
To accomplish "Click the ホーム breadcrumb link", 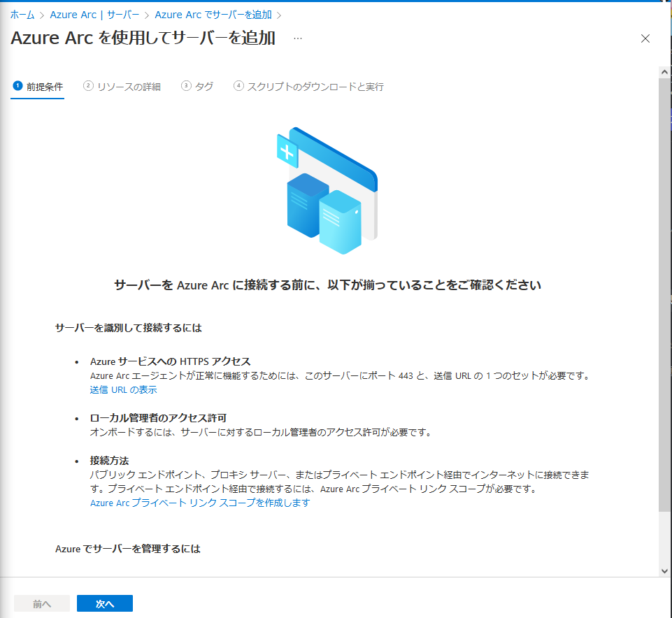I will [22, 15].
